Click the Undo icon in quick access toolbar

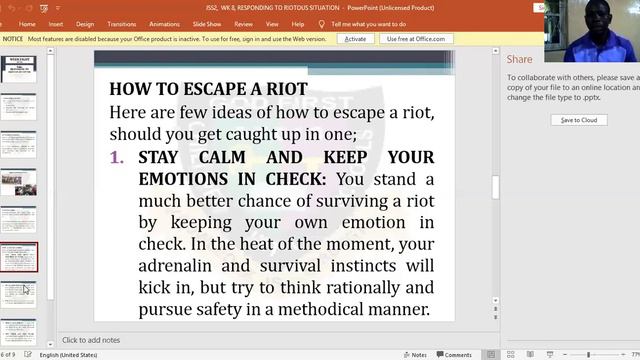(12, 8)
